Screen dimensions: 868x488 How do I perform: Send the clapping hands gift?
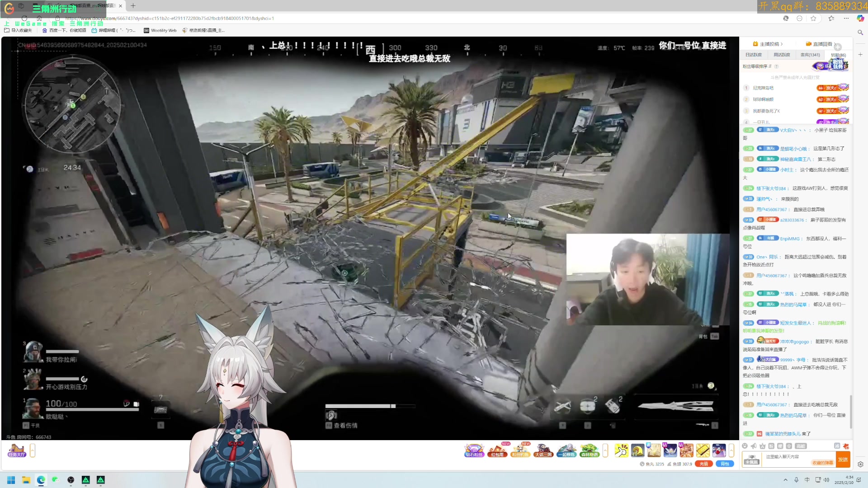(x=621, y=450)
